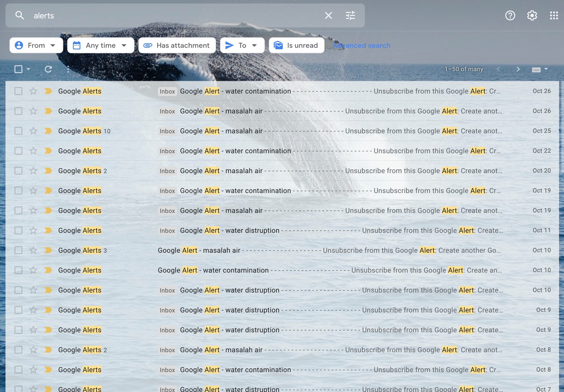Open the Oct 25 'masalah air' conversation
This screenshot has height=392, width=564.
point(282,131)
